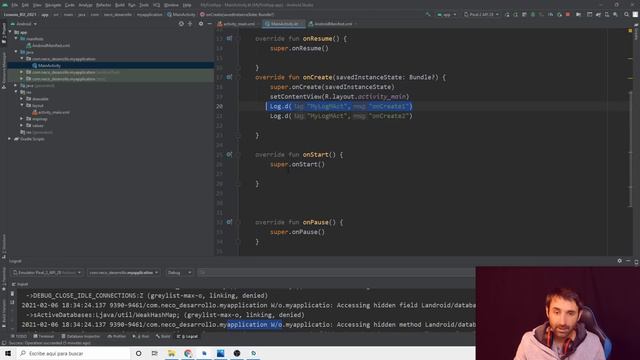Viewport: 640px width, 360px height.
Task: Click the red Stop button in toolbar
Action: (568, 14)
